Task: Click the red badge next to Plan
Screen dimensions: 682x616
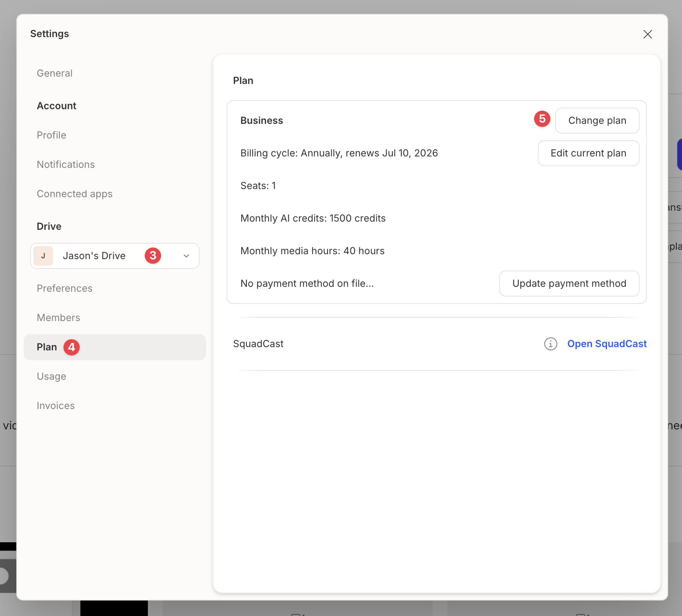Action: [71, 347]
